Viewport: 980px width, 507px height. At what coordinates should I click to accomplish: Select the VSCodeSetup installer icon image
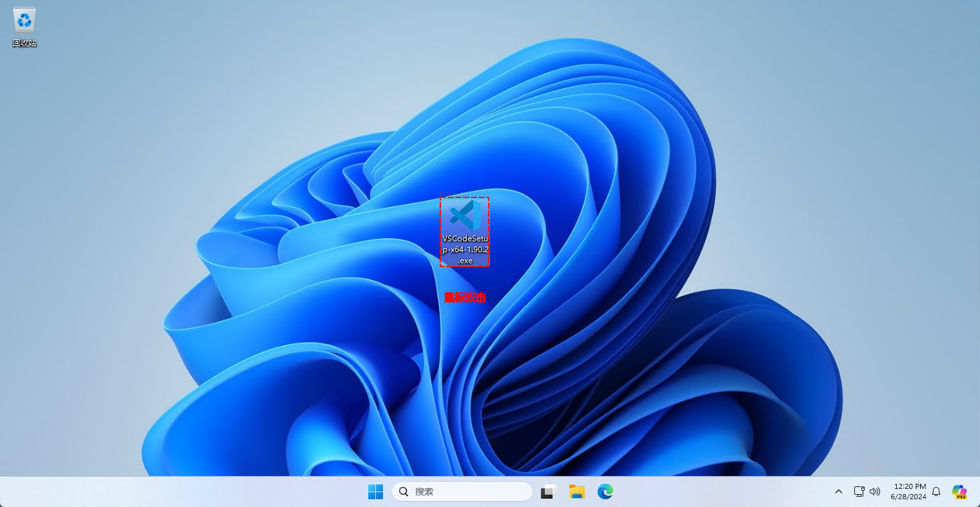465,215
